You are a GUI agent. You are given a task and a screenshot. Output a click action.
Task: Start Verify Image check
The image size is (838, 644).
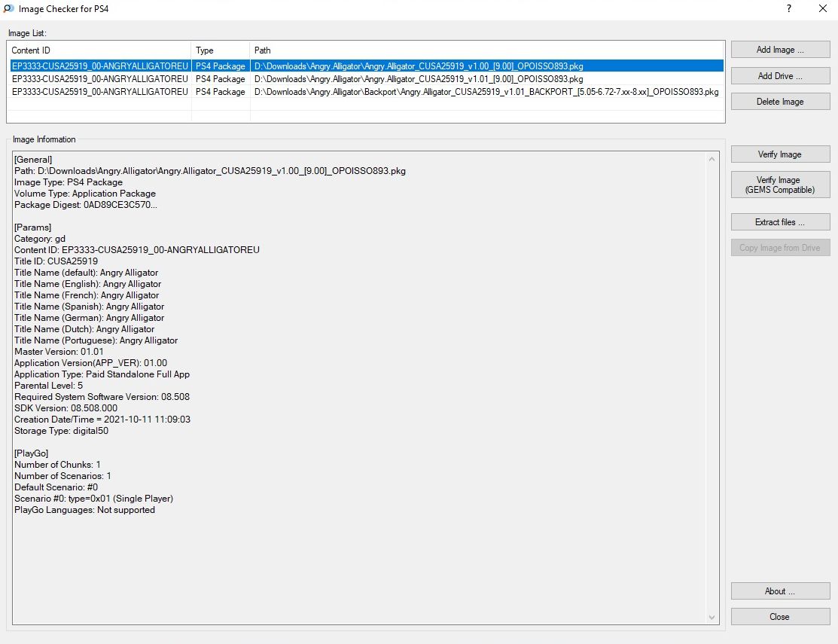point(780,154)
